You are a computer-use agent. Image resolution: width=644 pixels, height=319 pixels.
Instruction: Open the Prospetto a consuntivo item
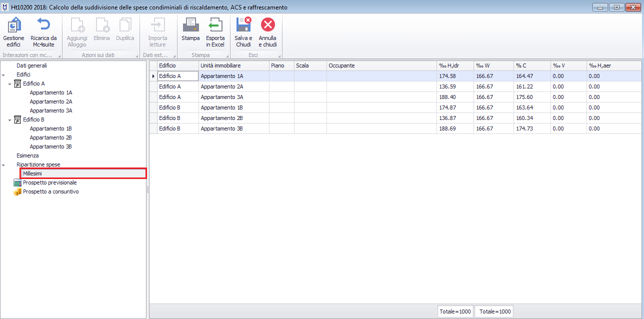[x=50, y=191]
